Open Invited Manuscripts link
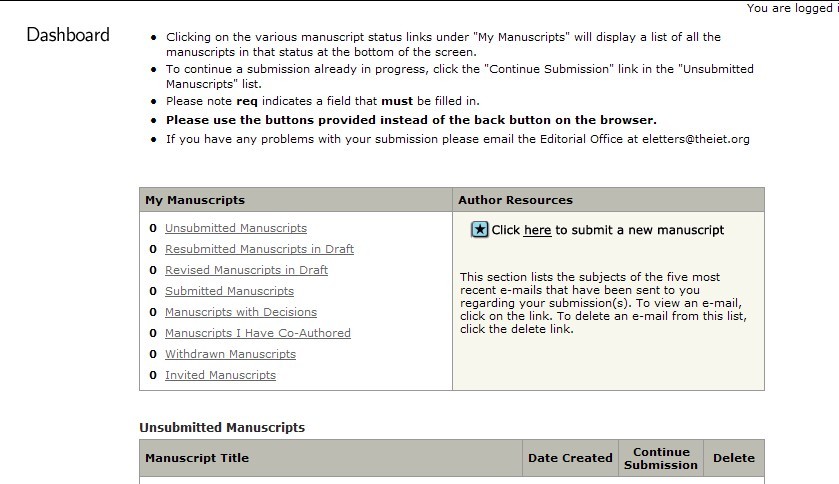Screen dimensions: 839x484 click(220, 375)
